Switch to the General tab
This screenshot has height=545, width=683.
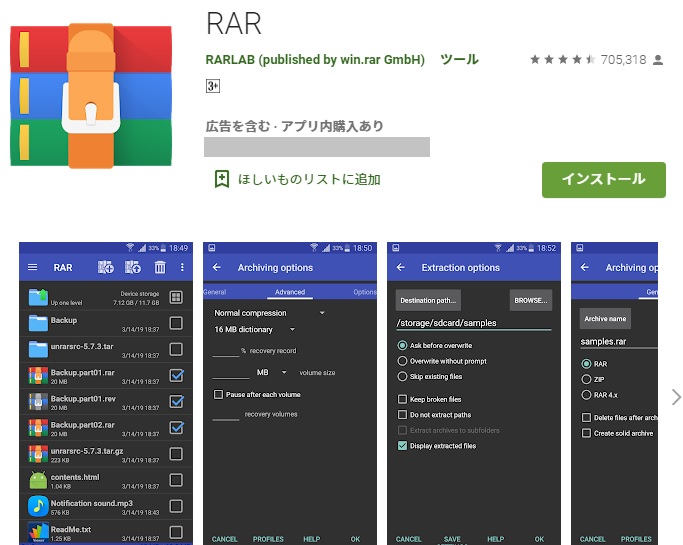coord(214,292)
